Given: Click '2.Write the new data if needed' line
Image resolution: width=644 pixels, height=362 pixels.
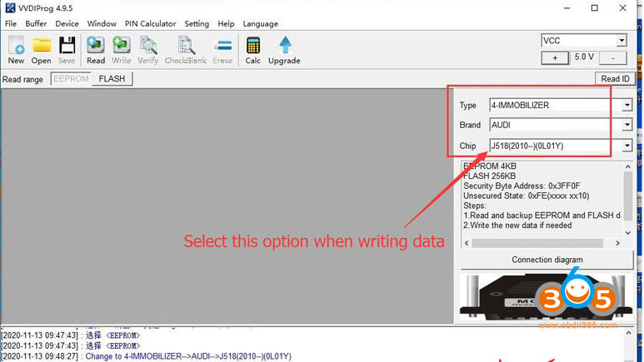Looking at the screenshot, I should 517,226.
